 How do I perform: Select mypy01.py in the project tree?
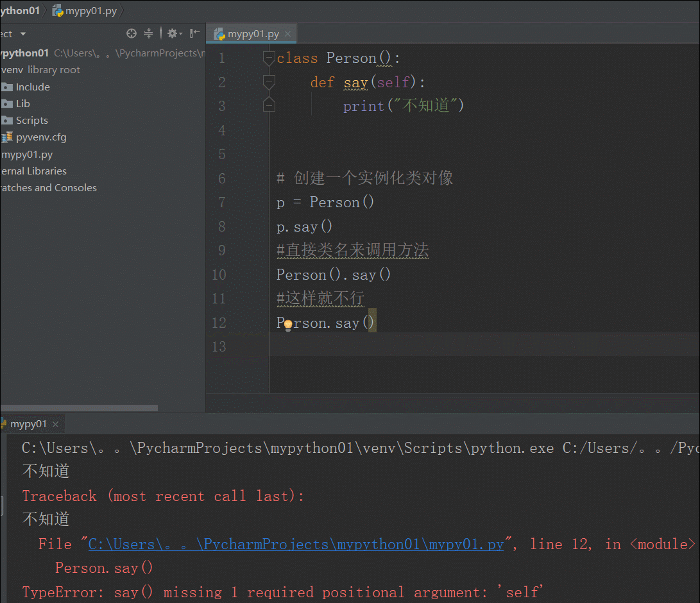click(27, 155)
